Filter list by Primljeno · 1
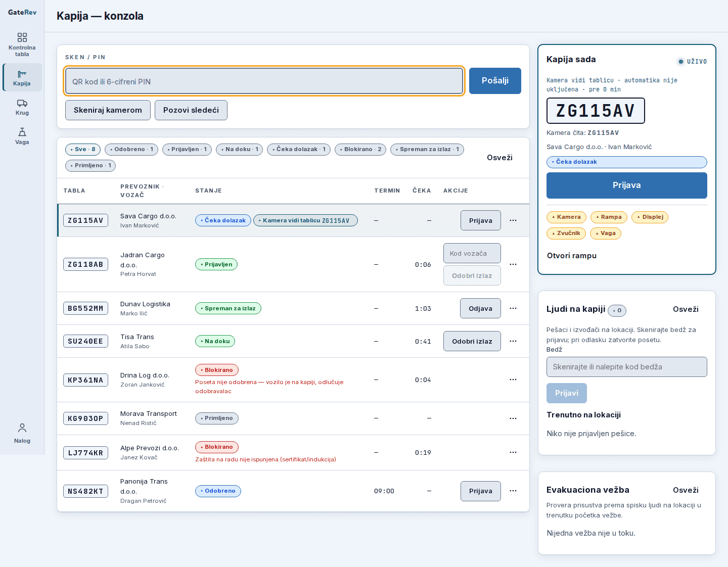The image size is (728, 567). tap(90, 166)
